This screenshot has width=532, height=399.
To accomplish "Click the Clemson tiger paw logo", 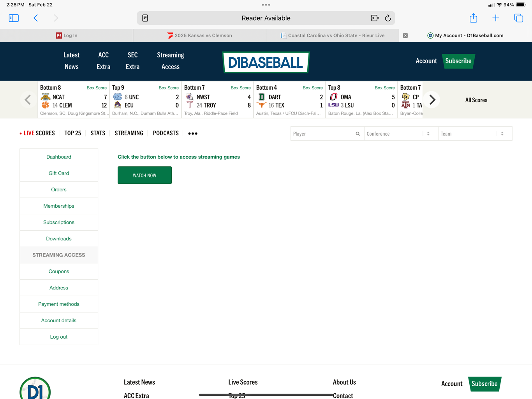I will pyautogui.click(x=46, y=105).
